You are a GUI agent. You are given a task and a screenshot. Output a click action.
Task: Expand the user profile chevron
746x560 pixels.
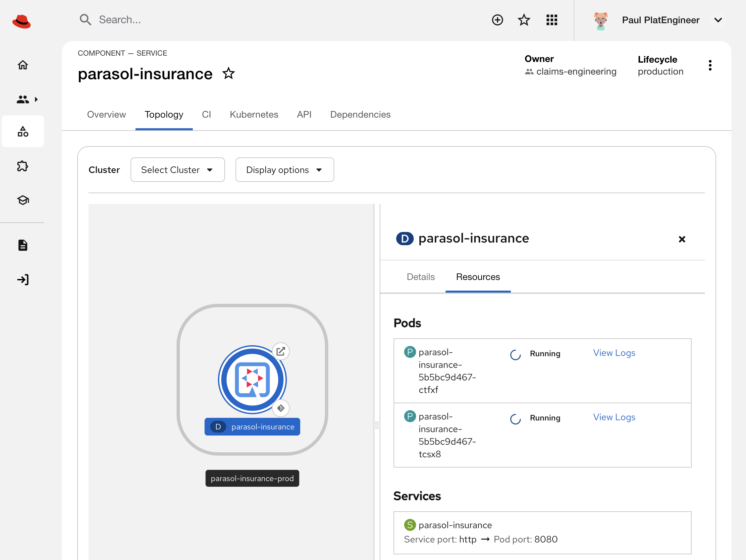click(x=719, y=20)
